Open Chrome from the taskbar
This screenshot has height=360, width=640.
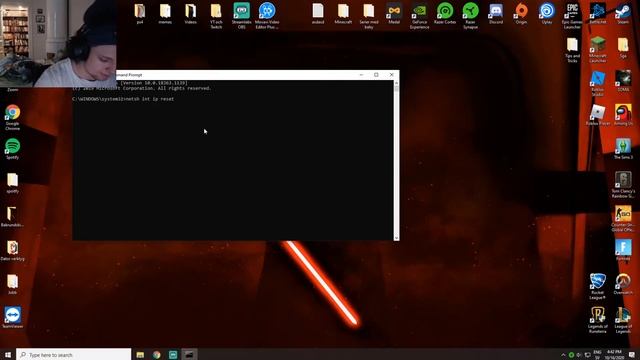157,354
